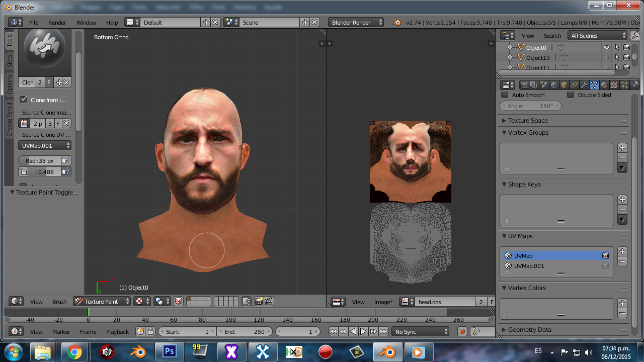Open the Scene properties tab
The height and width of the screenshot is (362, 644).
pyautogui.click(x=544, y=85)
